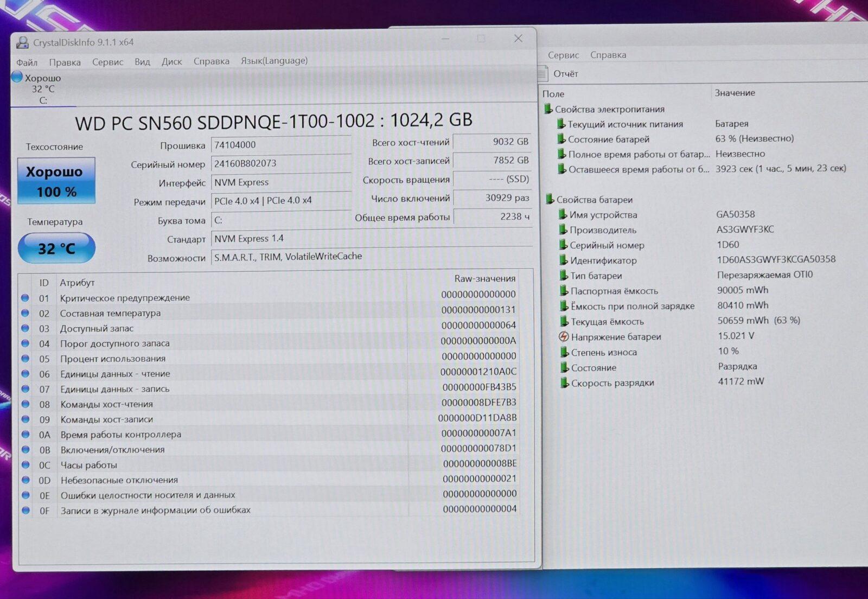Click the Хорошо 100 % health status button
Image resolution: width=868 pixels, height=599 pixels.
pos(56,181)
